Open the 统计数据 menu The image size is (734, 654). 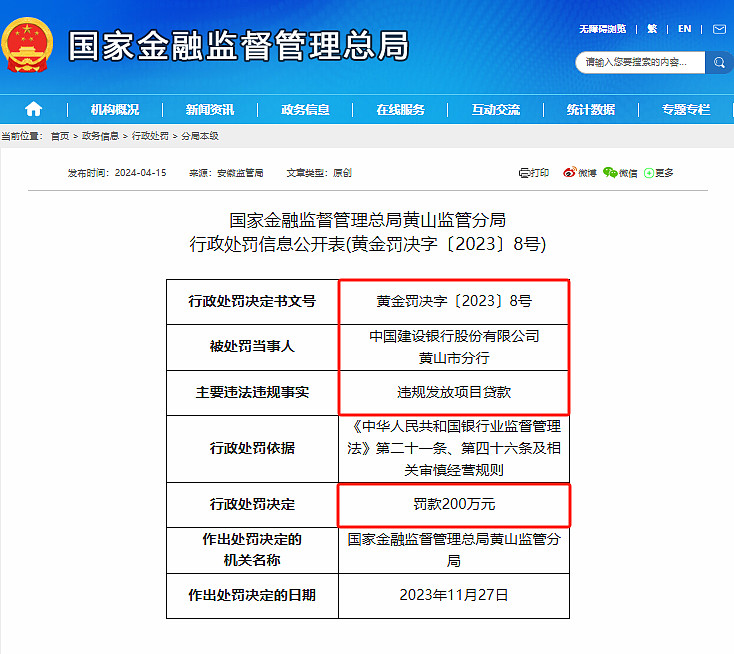pos(591,110)
